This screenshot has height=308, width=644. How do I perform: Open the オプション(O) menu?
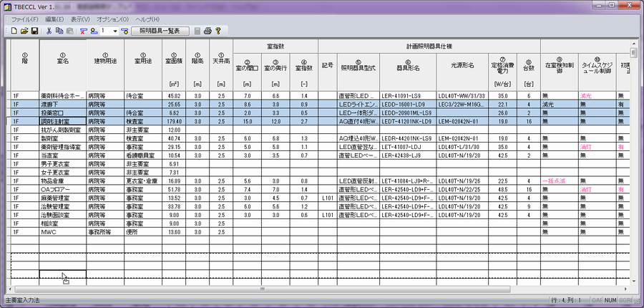click(x=112, y=19)
